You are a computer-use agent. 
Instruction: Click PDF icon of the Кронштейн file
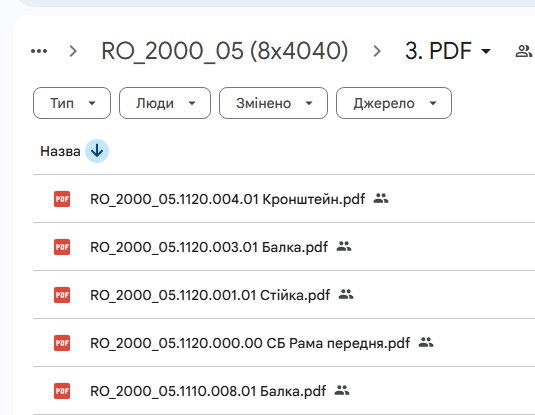pos(62,199)
